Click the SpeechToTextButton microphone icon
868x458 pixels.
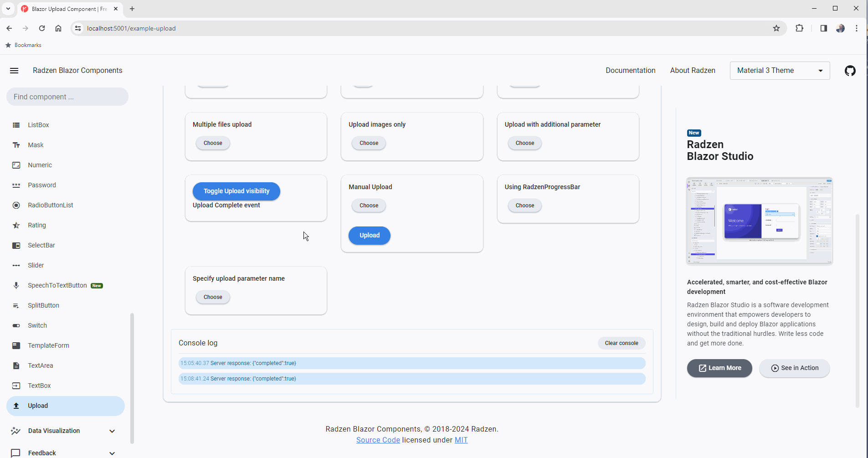click(16, 285)
